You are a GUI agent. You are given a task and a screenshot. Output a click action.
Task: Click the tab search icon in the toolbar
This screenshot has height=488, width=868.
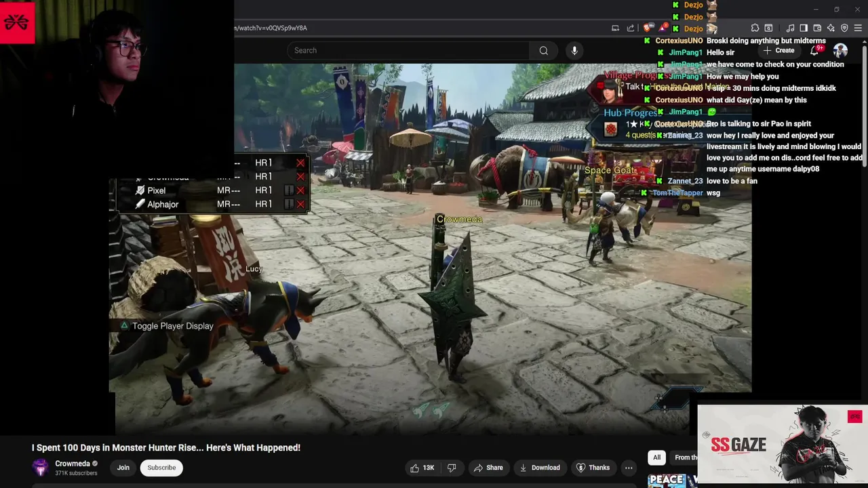(768, 28)
